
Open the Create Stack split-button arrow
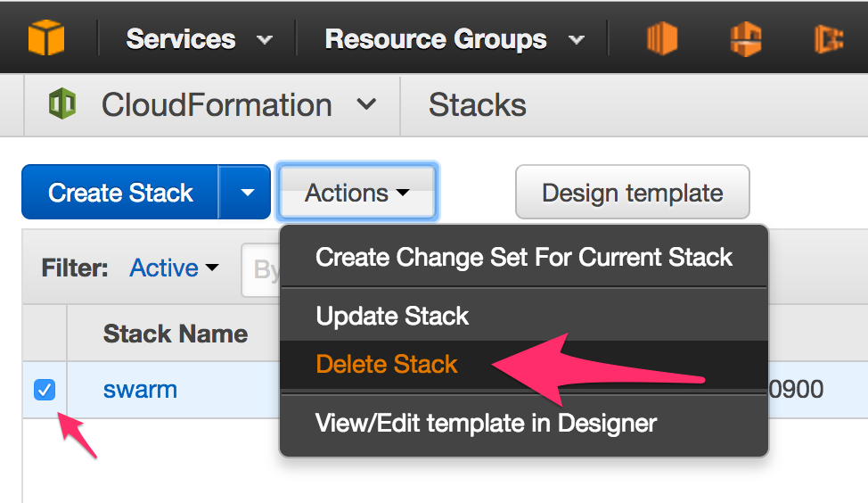[245, 193]
